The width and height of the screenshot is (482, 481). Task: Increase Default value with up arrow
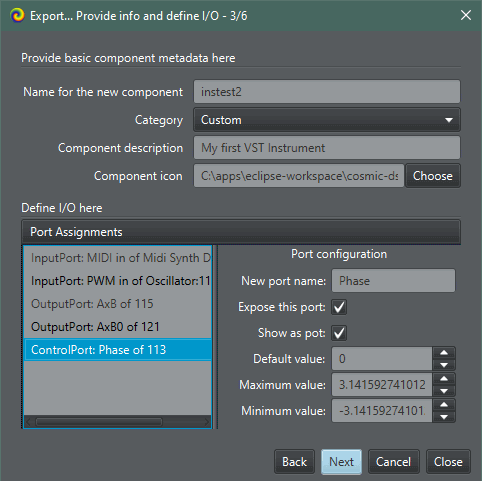click(444, 353)
